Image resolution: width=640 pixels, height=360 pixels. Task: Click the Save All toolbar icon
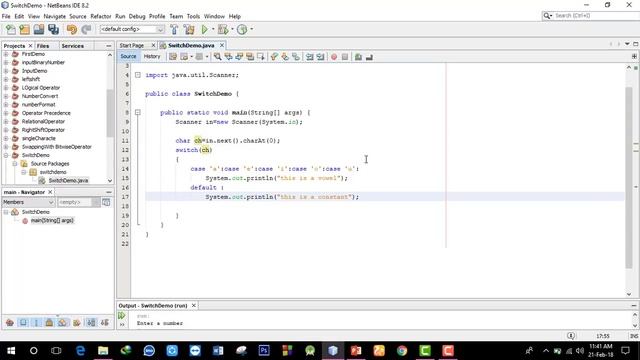pos(53,29)
